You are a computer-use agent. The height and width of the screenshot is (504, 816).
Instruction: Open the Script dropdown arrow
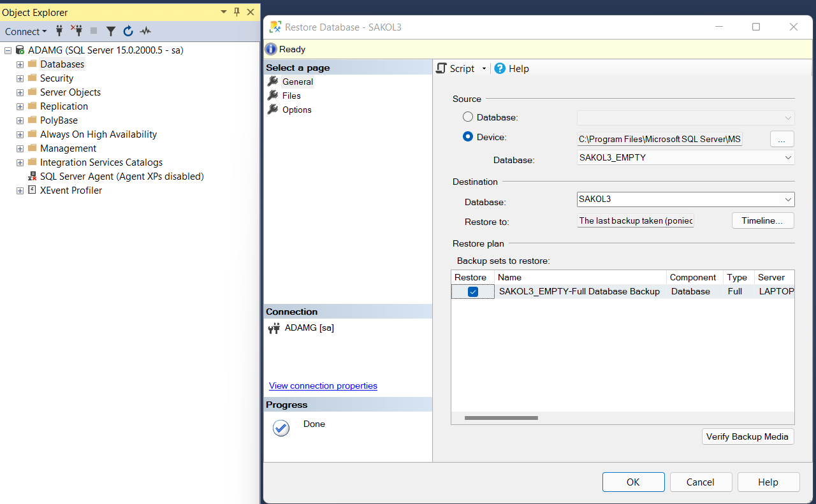coord(484,69)
